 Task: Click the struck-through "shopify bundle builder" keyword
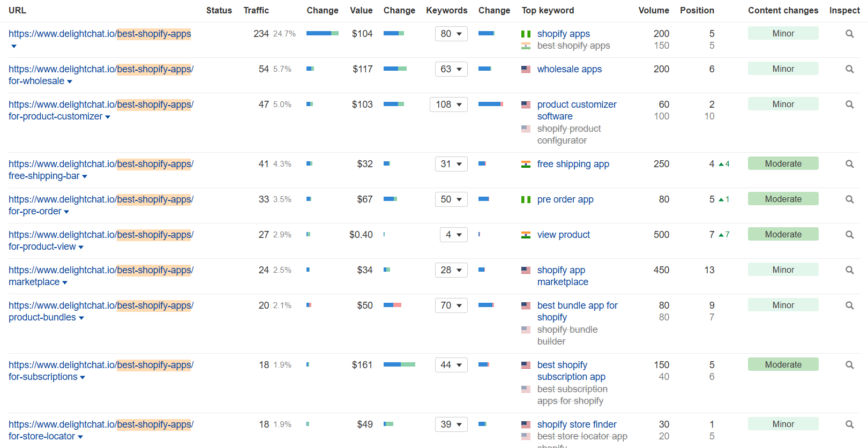point(567,335)
